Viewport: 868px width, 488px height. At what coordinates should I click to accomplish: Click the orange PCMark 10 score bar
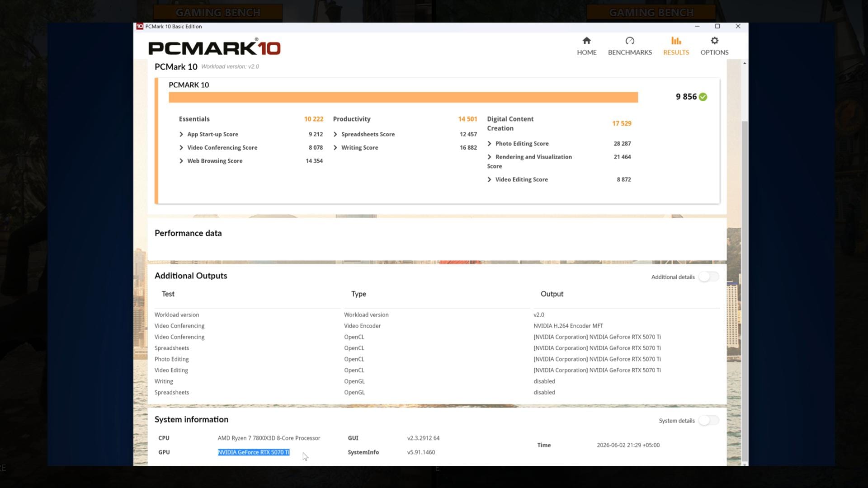coord(403,97)
